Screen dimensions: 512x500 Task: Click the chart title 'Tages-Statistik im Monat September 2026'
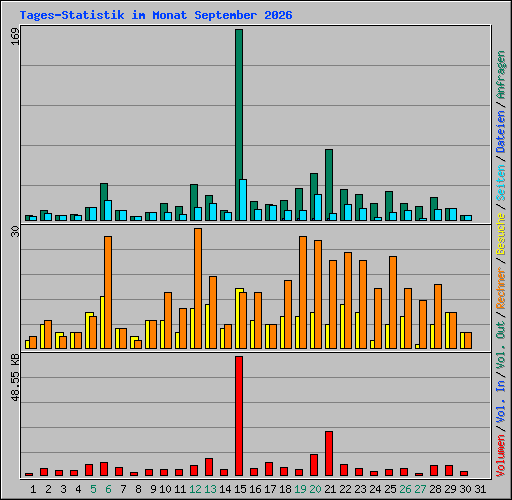[156, 15]
